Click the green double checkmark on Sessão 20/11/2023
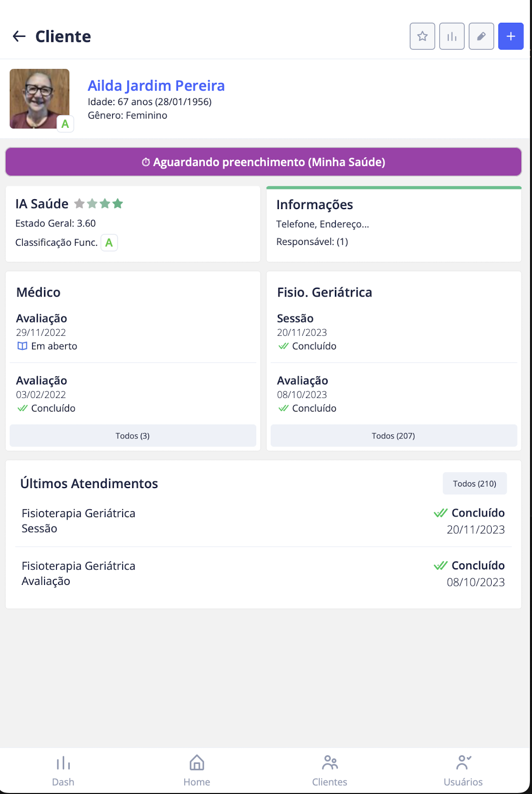The width and height of the screenshot is (532, 794). [x=283, y=346]
